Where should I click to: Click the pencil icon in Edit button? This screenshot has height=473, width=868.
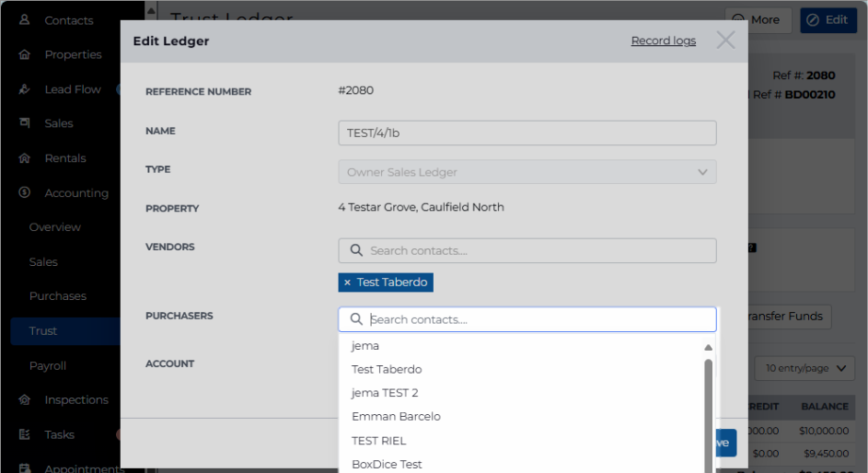(813, 20)
